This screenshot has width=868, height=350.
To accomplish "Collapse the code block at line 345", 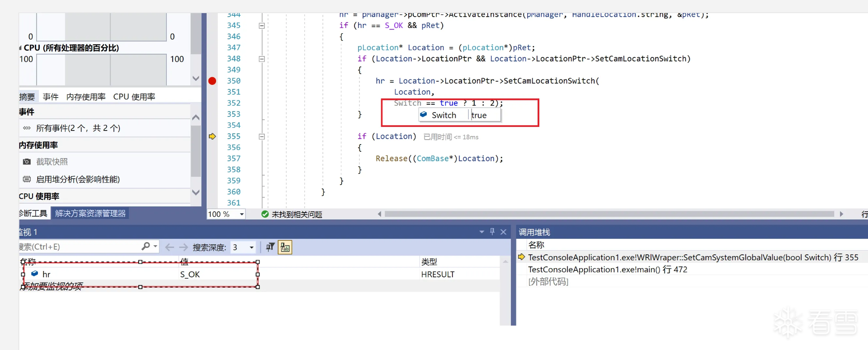I will (262, 26).
